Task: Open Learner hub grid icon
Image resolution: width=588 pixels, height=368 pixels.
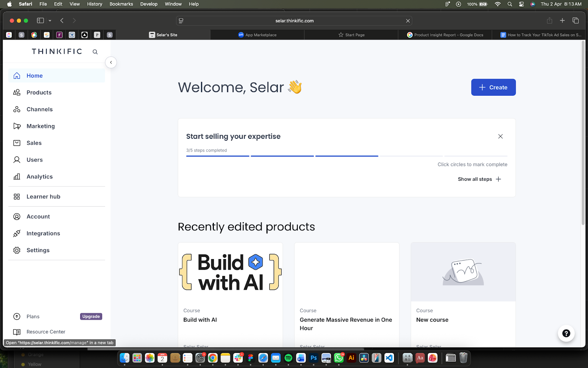Action: [x=17, y=197]
